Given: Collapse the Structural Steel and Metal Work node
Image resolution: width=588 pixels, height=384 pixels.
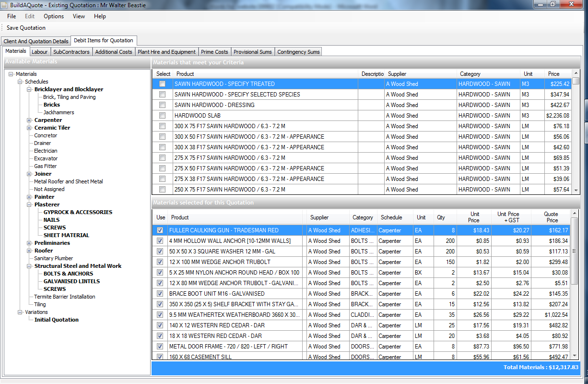Looking at the screenshot, I should pyautogui.click(x=29, y=266).
